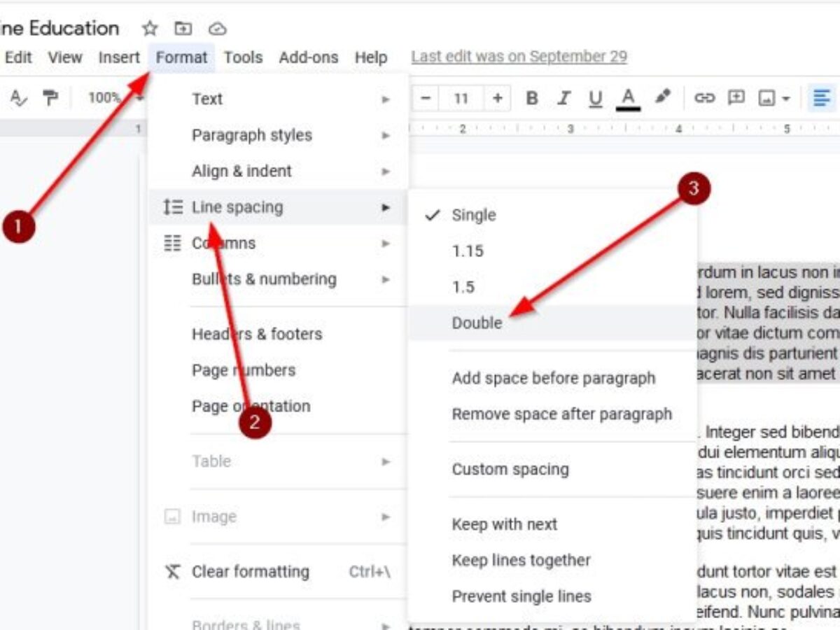The width and height of the screenshot is (840, 630).
Task: Open the View menu
Action: coord(65,57)
